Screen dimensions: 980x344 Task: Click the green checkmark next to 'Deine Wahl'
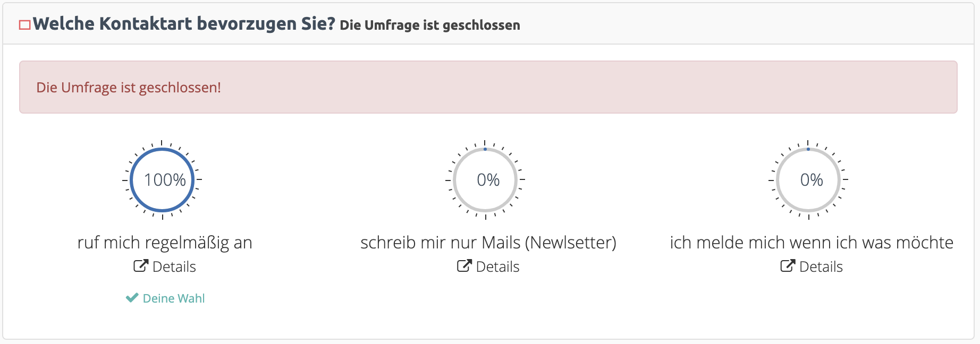pos(132,298)
